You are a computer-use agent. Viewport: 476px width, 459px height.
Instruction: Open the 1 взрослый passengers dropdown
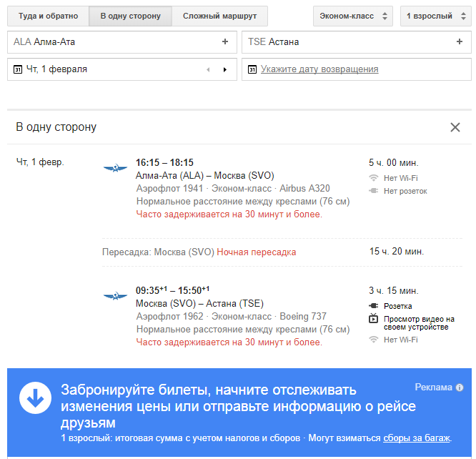[x=435, y=16]
